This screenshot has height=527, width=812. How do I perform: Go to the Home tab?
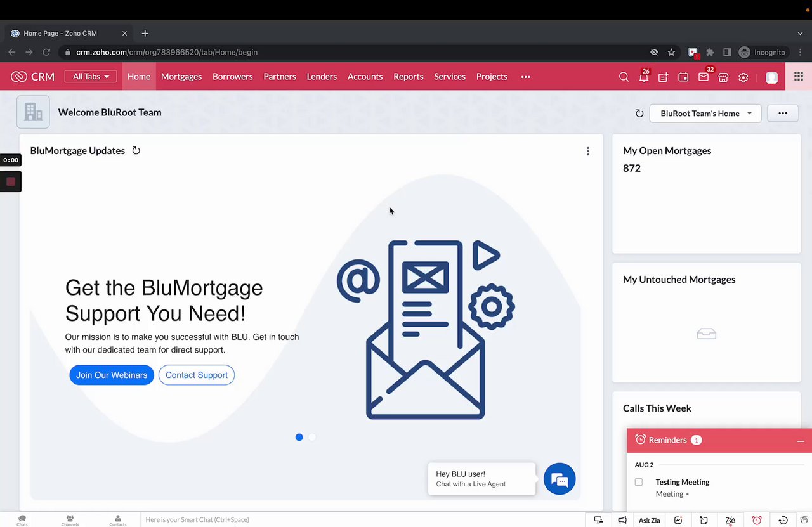click(x=139, y=77)
